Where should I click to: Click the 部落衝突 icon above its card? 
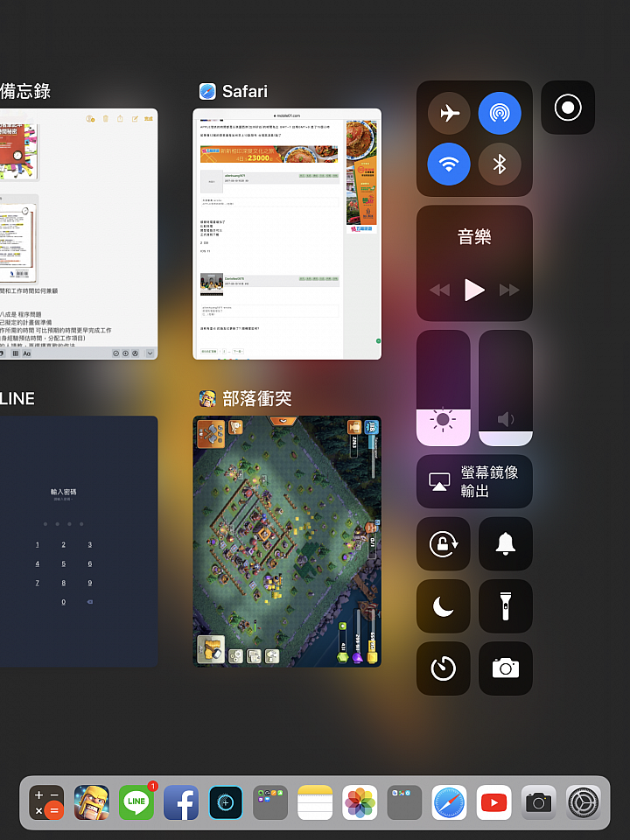207,399
